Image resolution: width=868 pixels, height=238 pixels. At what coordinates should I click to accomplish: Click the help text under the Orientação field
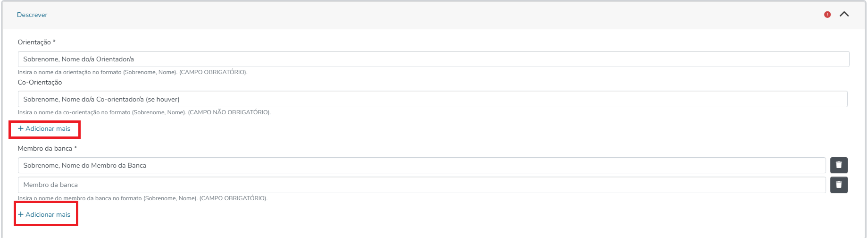click(132, 72)
